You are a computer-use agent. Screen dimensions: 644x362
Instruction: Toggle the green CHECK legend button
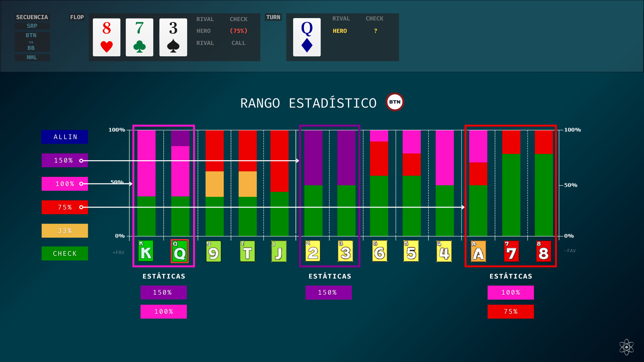click(x=65, y=253)
